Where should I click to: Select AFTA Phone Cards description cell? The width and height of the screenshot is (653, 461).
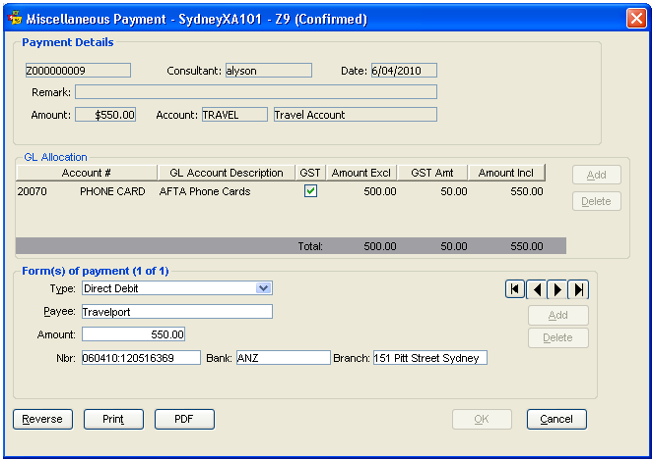[x=204, y=191]
